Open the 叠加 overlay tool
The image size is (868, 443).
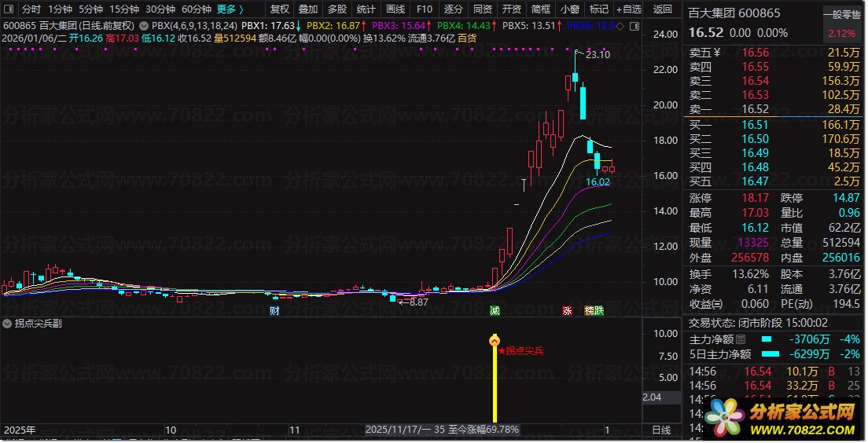307,9
